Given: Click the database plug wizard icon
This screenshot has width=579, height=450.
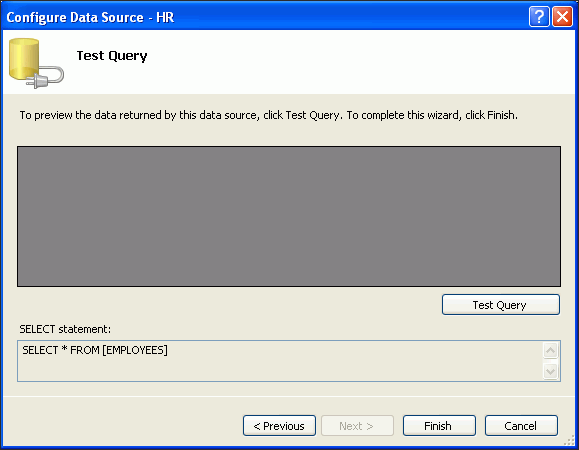Looking at the screenshot, I should tap(36, 63).
